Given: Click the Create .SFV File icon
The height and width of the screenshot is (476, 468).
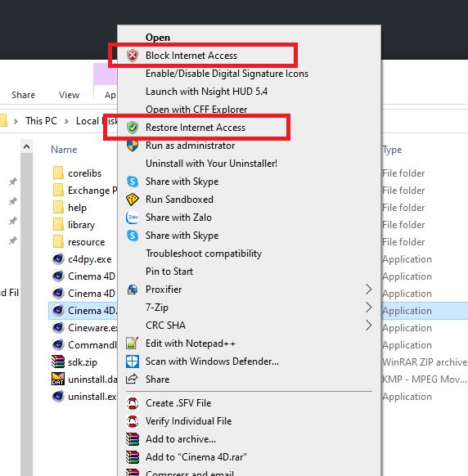Looking at the screenshot, I should (133, 403).
